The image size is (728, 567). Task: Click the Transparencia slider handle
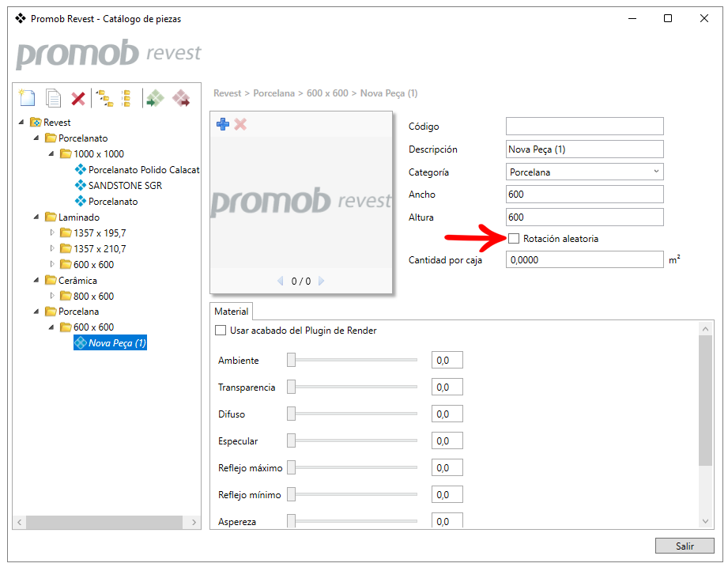pos(291,387)
